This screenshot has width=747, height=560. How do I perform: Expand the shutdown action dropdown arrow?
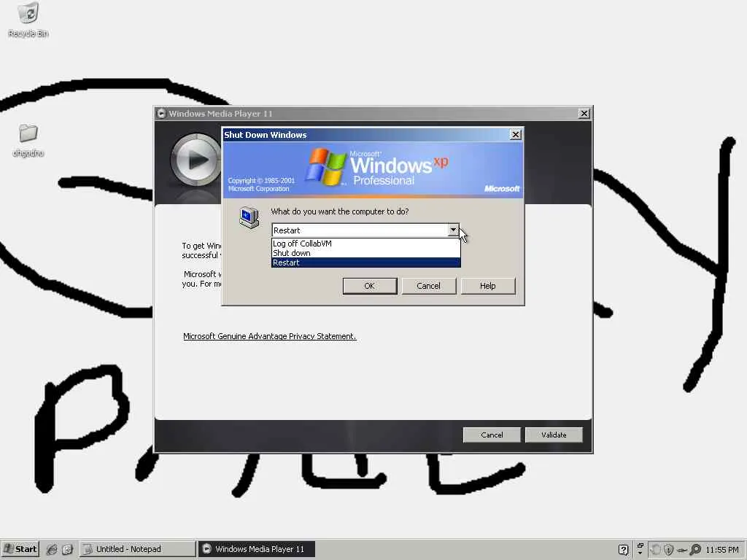452,230
